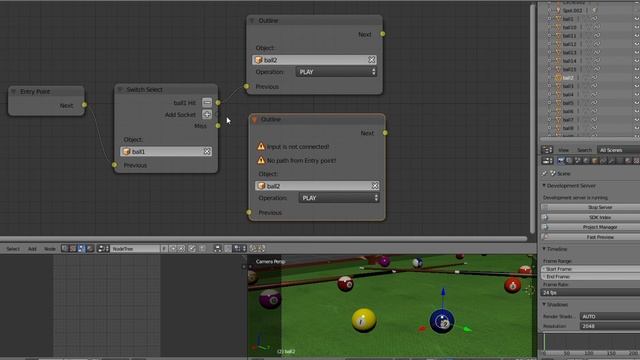Select ball10 in the outliner
This screenshot has width=640, height=360.
click(569, 27)
